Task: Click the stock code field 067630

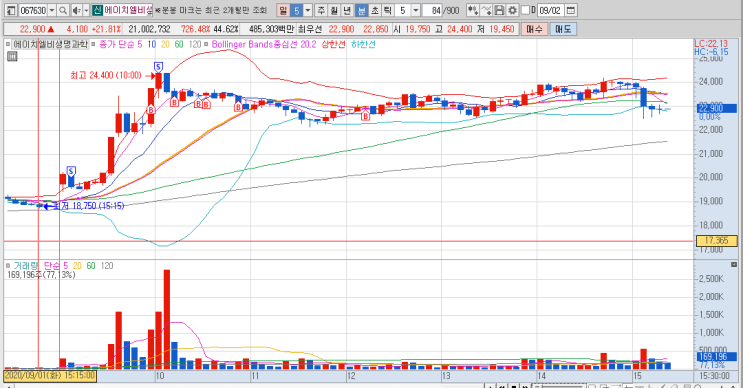Action: 33,10
